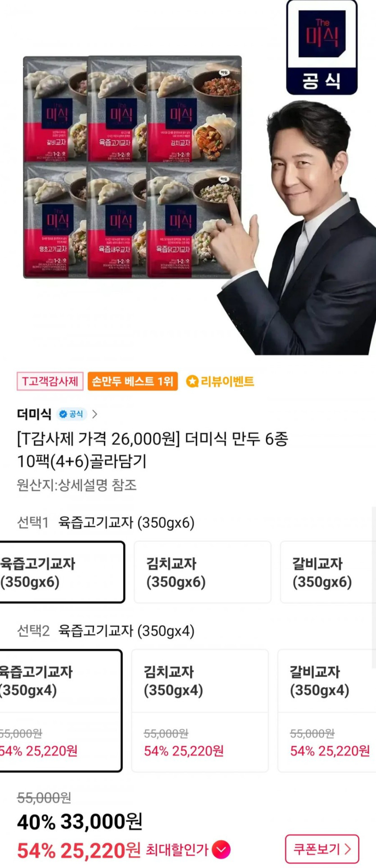Tap the 리뷰이벤트 star icon

point(192,382)
